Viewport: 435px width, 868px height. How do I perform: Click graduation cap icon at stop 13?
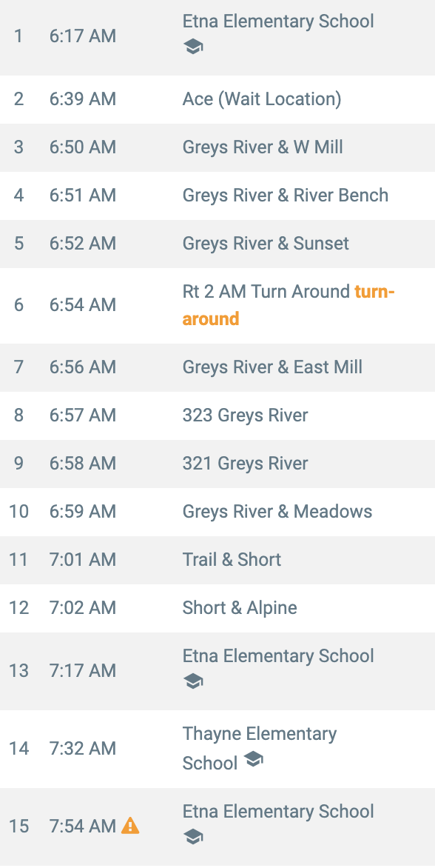193,681
